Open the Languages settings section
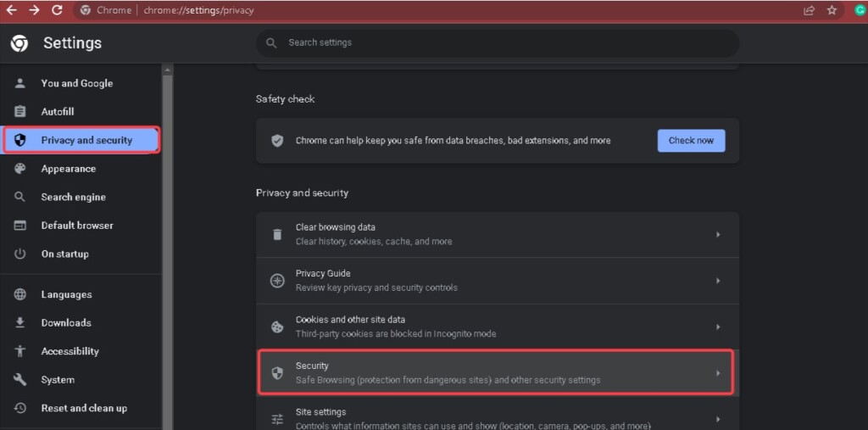The width and height of the screenshot is (868, 430). [81, 294]
